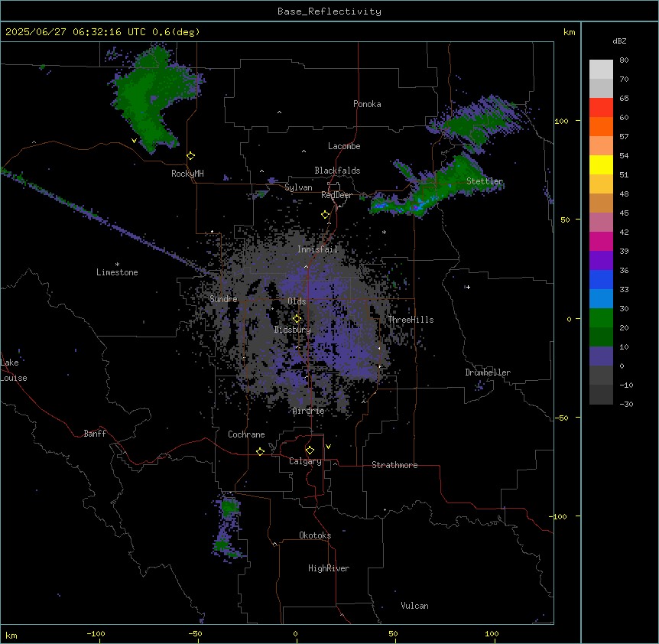Click the Strathmore label
Screen dimensions: 659x644
(x=394, y=465)
